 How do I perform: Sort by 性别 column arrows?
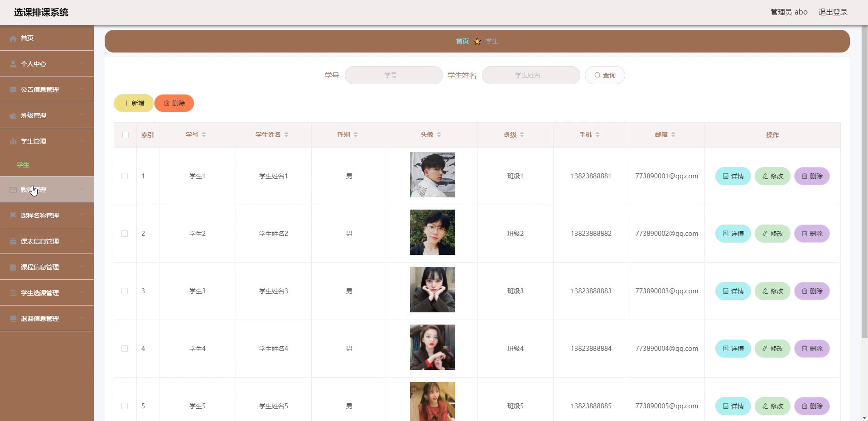point(356,134)
